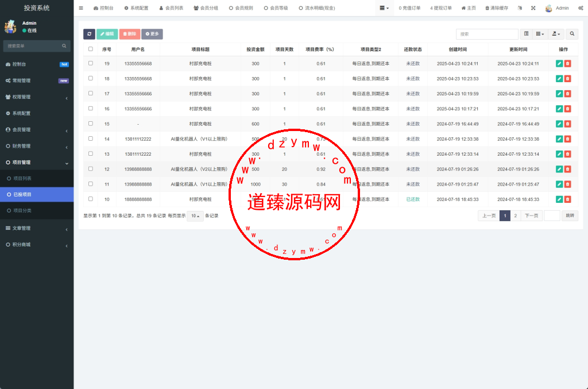This screenshot has height=389, width=588.
Task: Go to page 2 in pagination
Action: 515,215
